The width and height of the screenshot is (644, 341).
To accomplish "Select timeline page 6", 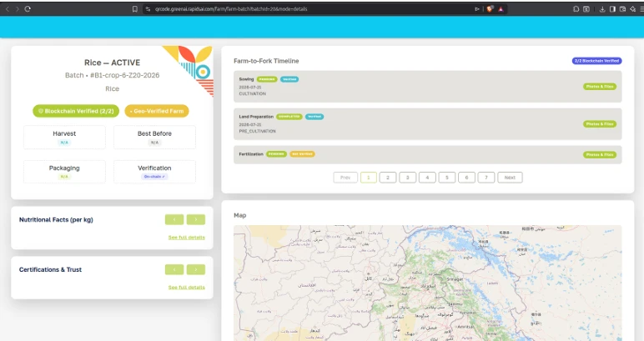I will pos(466,178).
